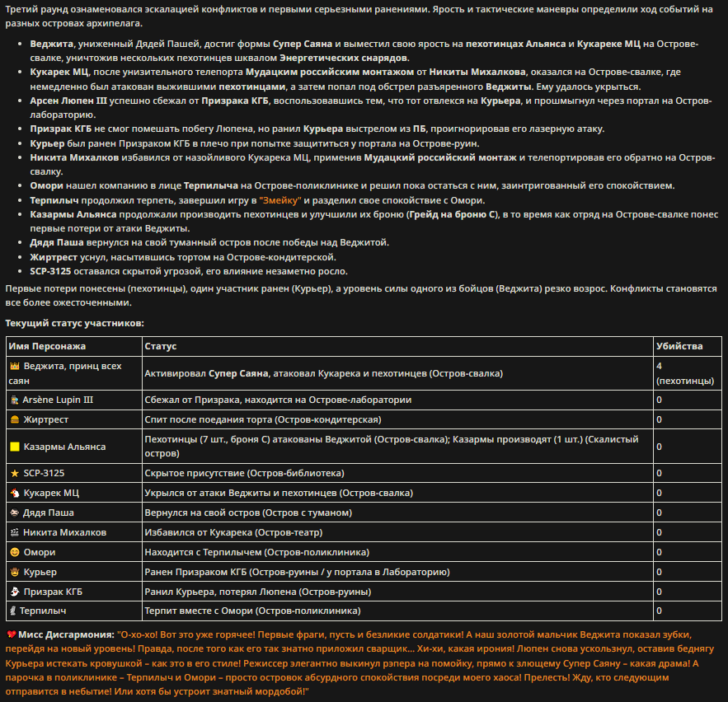This screenshot has width=728, height=702.
Task: Click the bold "Мисс Дисгармония:" name
Action: pos(67,634)
